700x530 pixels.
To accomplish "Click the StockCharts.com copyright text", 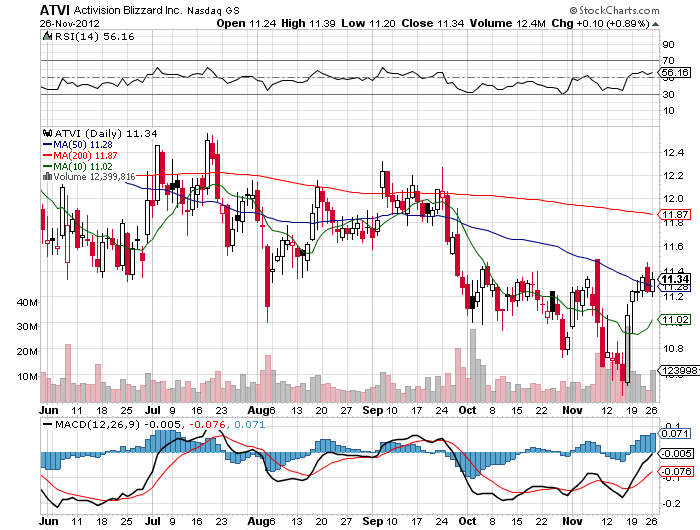I will [x=614, y=10].
